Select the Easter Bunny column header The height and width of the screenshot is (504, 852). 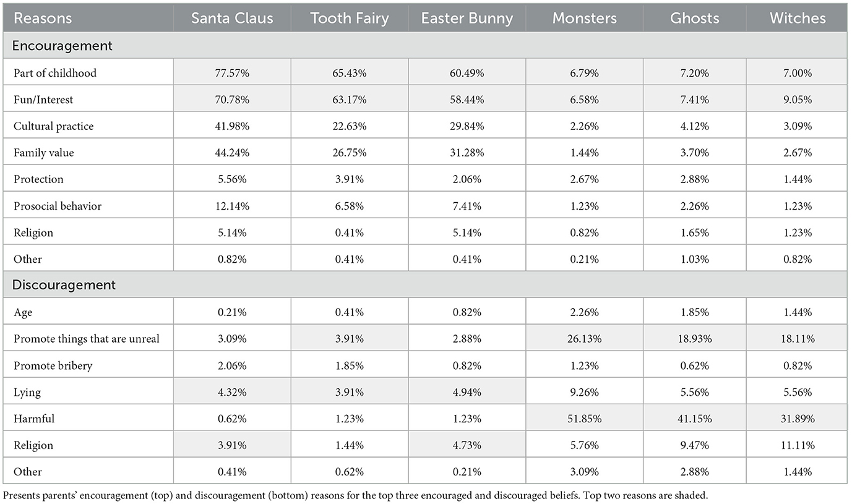467,18
